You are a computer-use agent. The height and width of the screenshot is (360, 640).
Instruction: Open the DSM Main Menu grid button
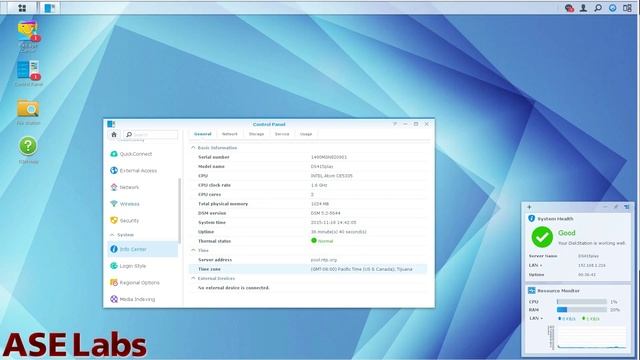(22, 8)
